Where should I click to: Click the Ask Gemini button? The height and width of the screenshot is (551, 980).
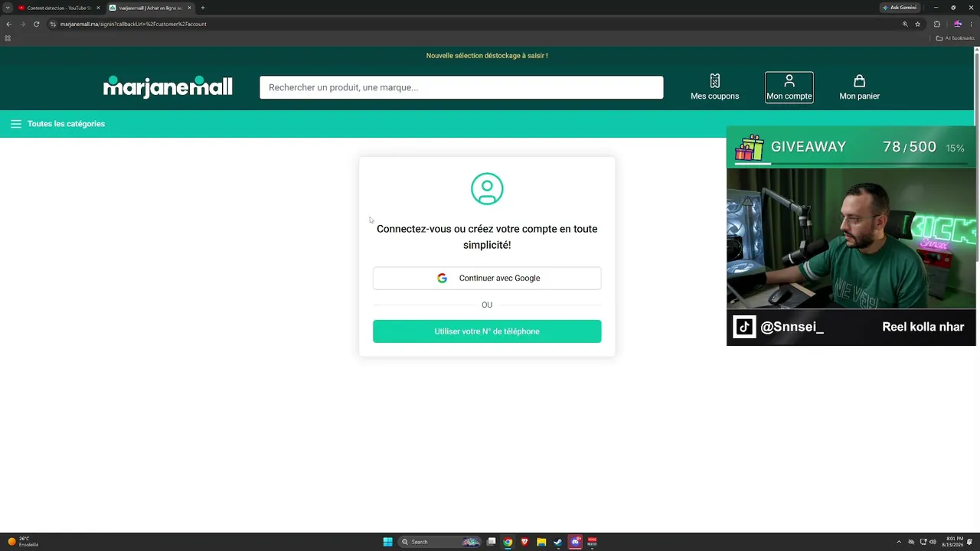(900, 8)
